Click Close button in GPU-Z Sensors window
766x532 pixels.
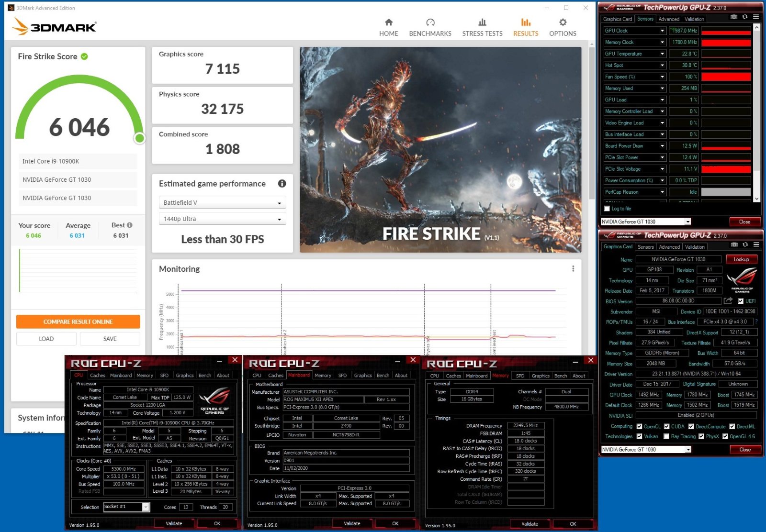[744, 222]
